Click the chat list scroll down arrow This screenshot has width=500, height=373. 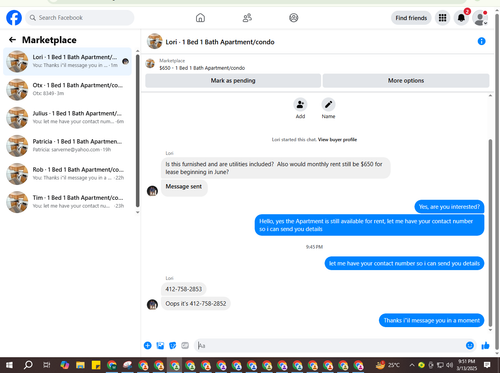pyautogui.click(x=137, y=212)
